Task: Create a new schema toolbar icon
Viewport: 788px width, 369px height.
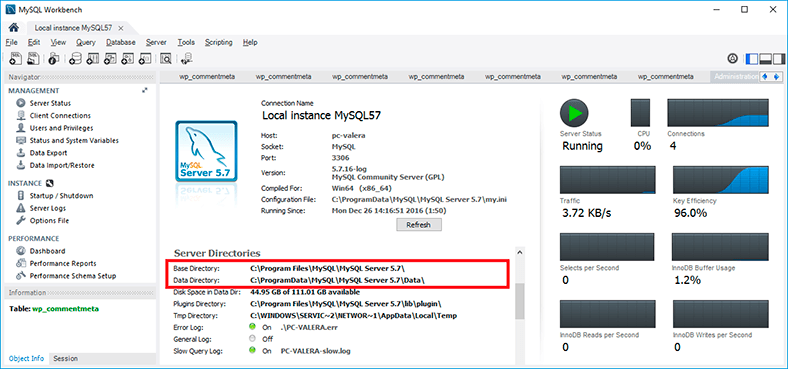Action: click(x=75, y=59)
